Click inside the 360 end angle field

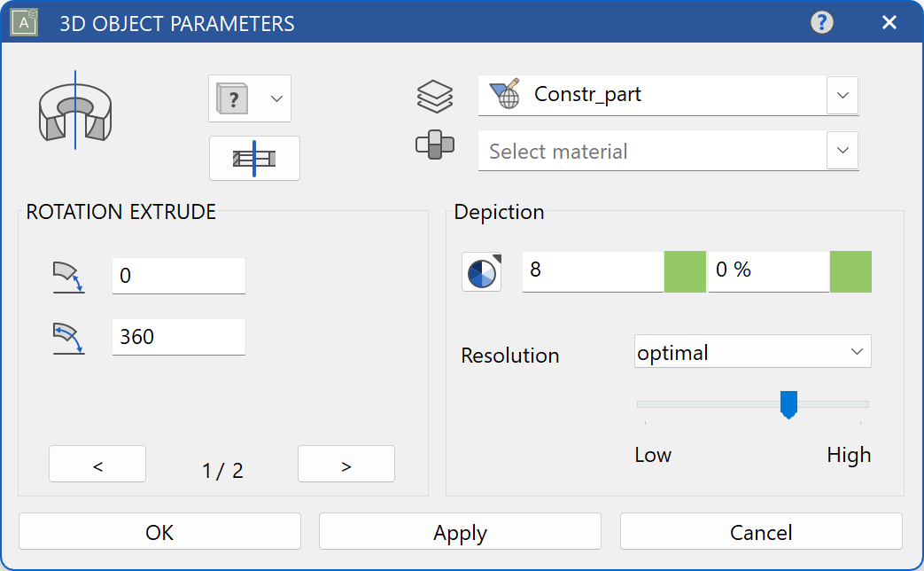177,337
